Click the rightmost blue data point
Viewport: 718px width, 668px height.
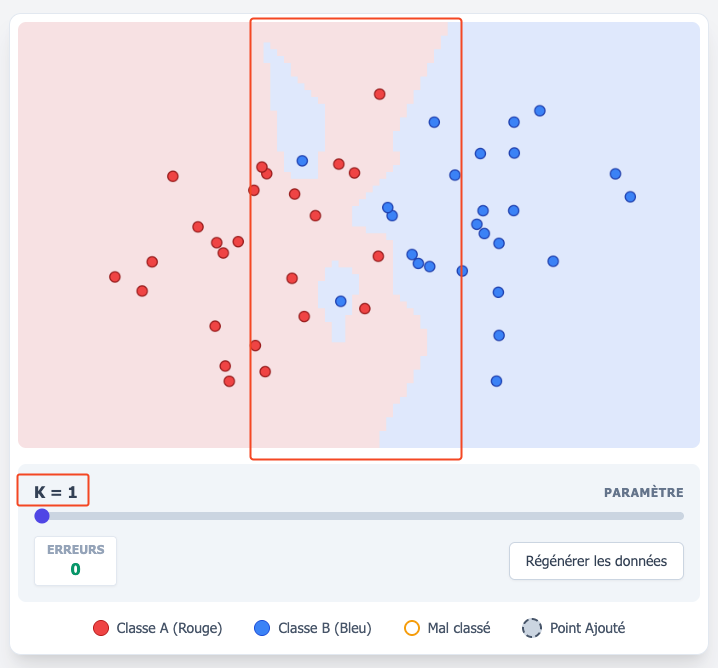[x=630, y=197]
